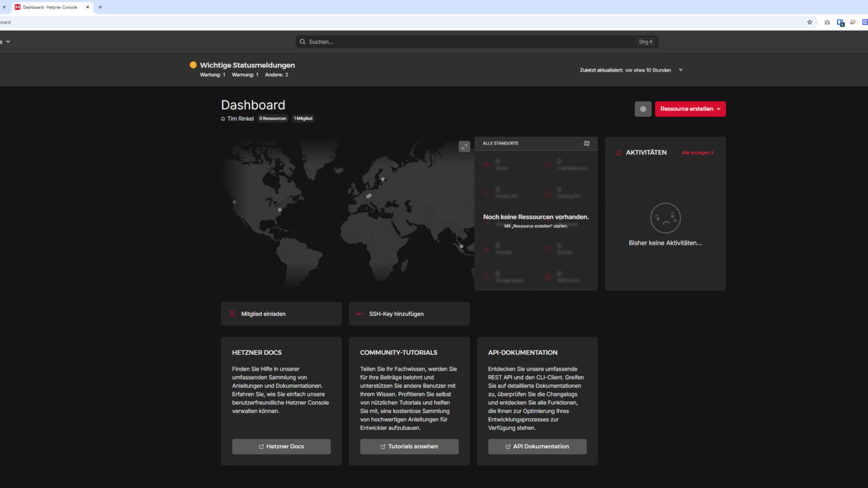Click the Ressource erstellen button
Screen dimensions: 868x488
[690, 109]
